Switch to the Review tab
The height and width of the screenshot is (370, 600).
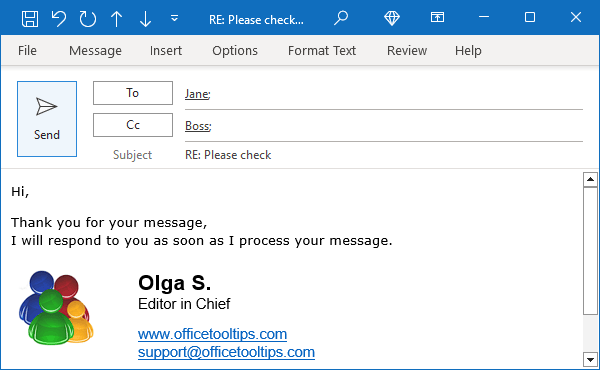coord(407,51)
